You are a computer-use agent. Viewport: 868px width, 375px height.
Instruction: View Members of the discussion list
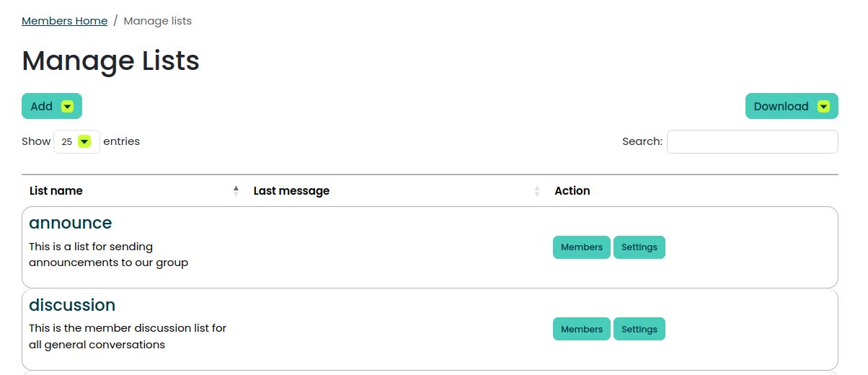pos(581,329)
